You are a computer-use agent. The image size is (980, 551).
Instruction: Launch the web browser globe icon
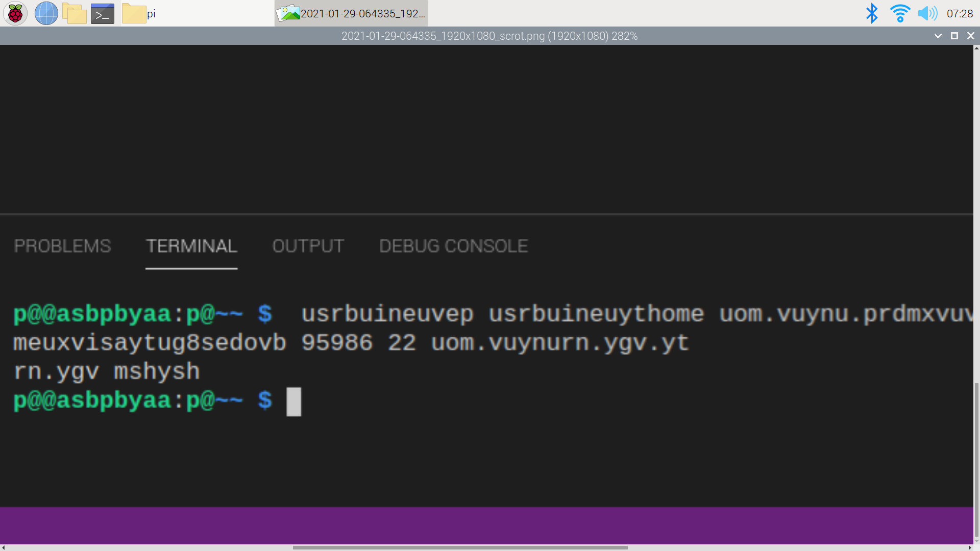(x=46, y=13)
